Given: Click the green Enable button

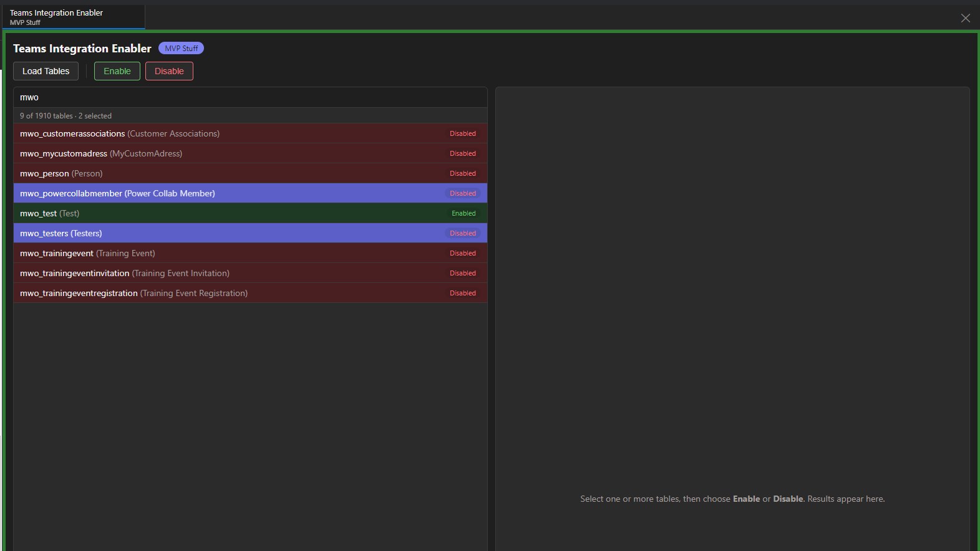Looking at the screenshot, I should pos(117,71).
